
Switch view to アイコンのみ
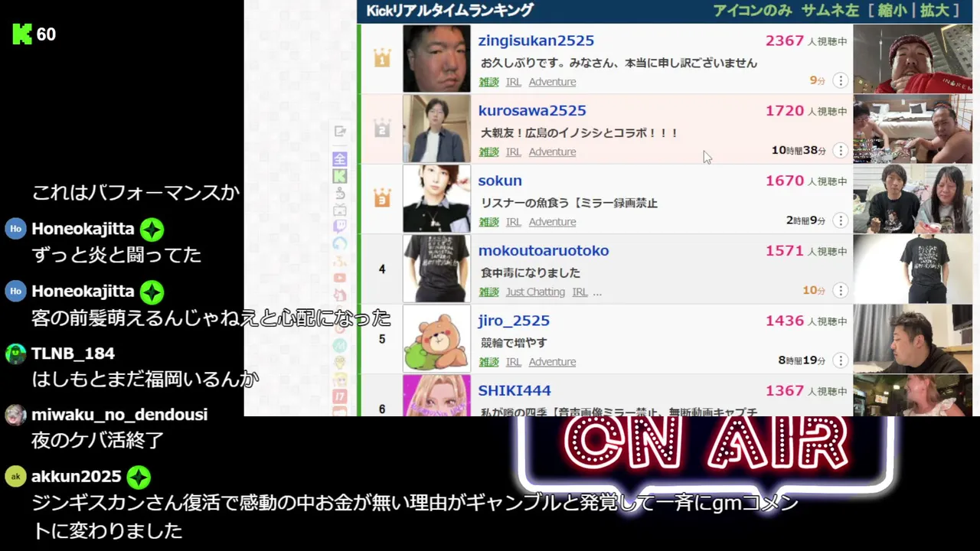pyautogui.click(x=753, y=11)
